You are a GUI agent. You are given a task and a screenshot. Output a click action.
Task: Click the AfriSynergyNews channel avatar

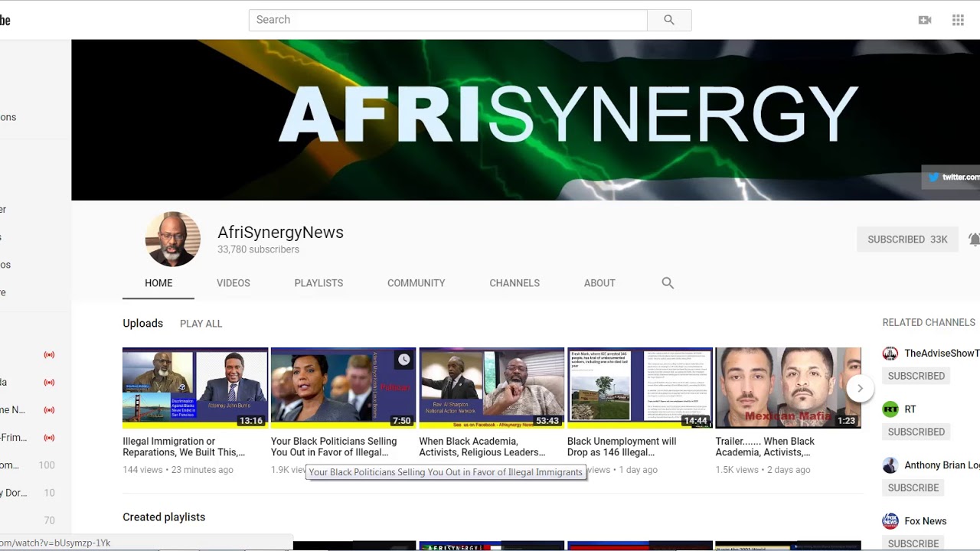[x=173, y=240]
